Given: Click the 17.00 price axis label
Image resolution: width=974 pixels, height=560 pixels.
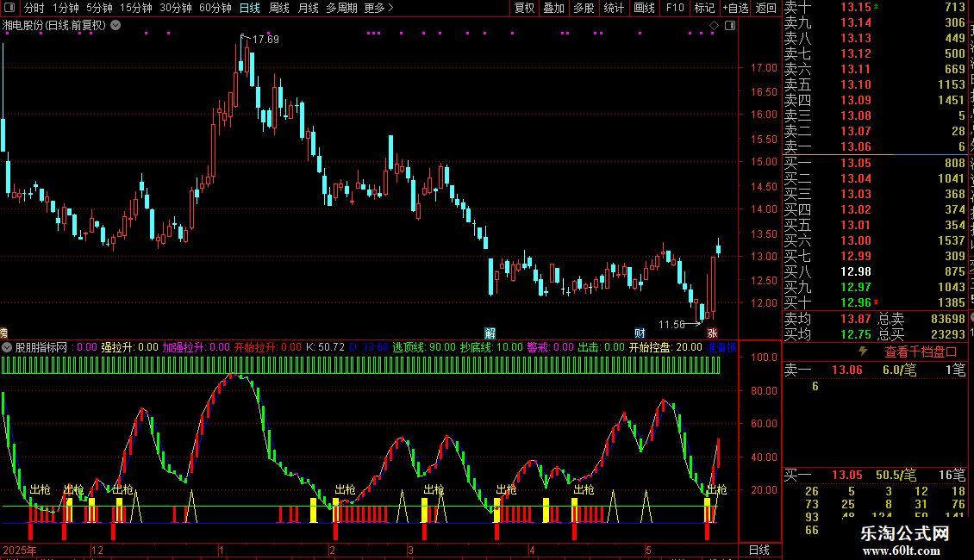Looking at the screenshot, I should point(764,68).
